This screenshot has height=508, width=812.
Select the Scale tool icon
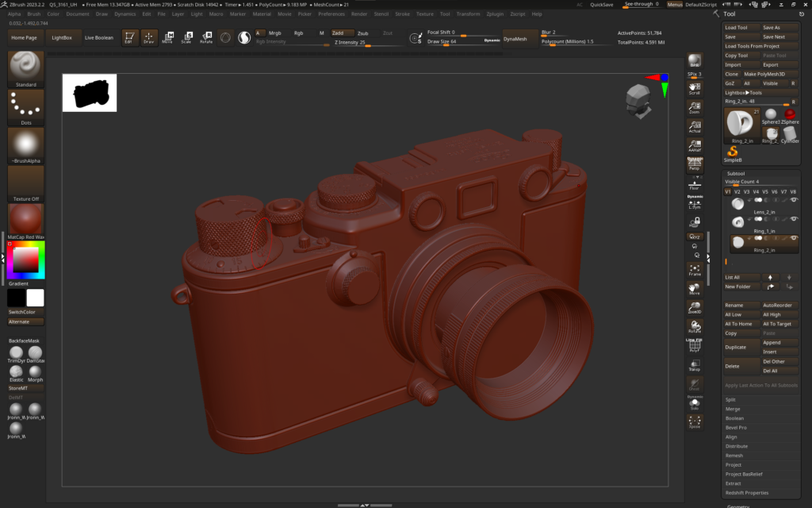(187, 37)
